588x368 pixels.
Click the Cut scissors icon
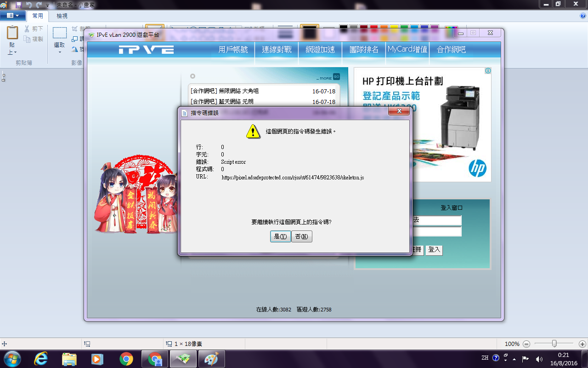[27, 29]
